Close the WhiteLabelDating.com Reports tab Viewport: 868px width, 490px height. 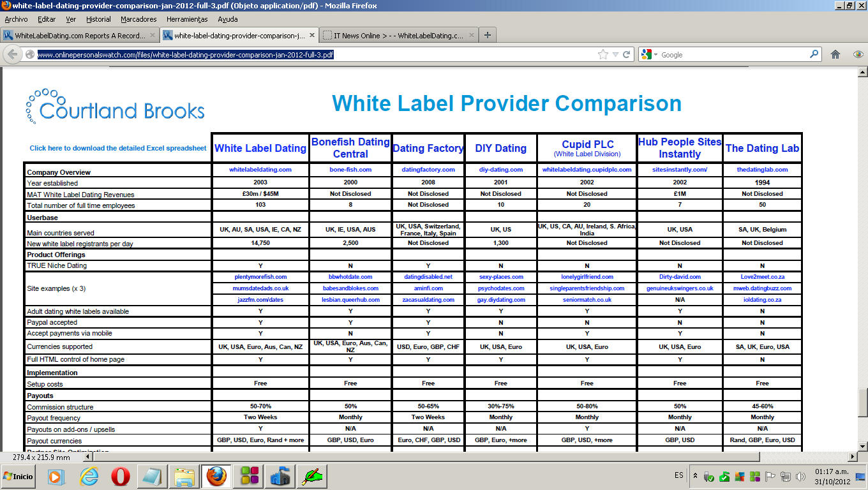[152, 36]
